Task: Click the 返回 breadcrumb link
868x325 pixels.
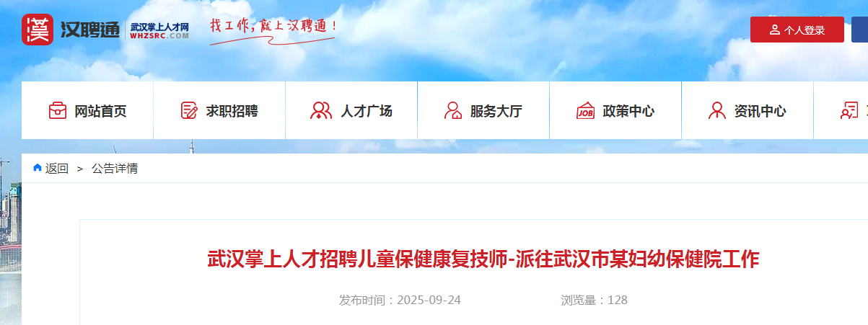Action: coord(57,169)
